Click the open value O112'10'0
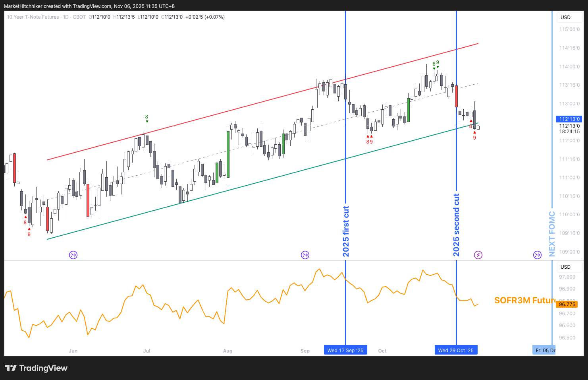This screenshot has width=588, height=380. click(x=99, y=17)
